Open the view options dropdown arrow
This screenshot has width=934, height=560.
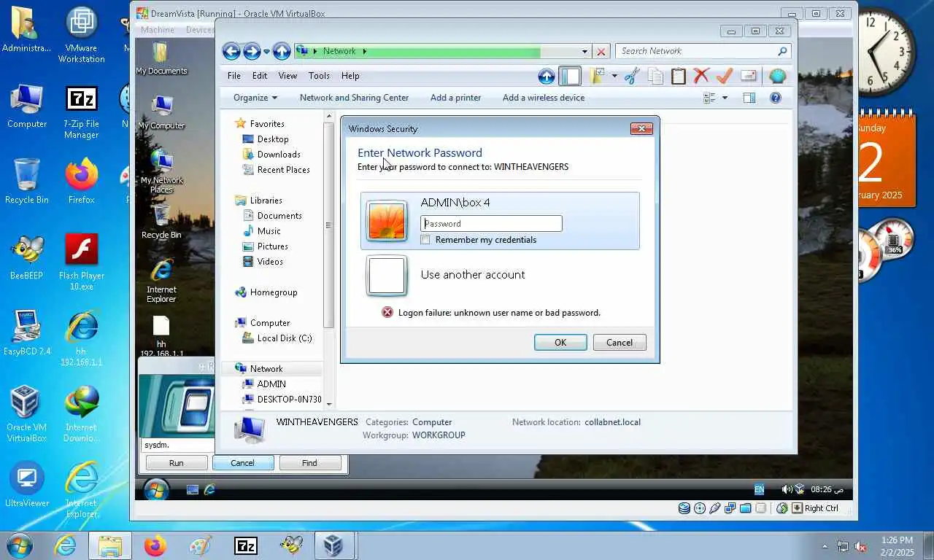tap(725, 98)
